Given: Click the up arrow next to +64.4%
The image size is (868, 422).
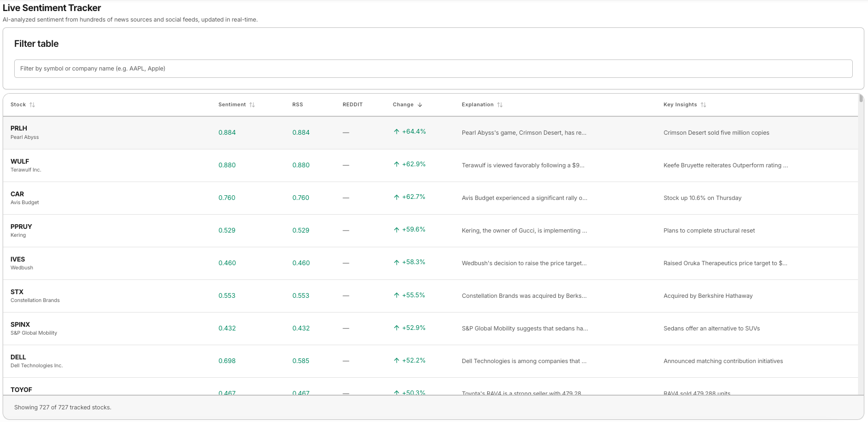Looking at the screenshot, I should [x=397, y=132].
